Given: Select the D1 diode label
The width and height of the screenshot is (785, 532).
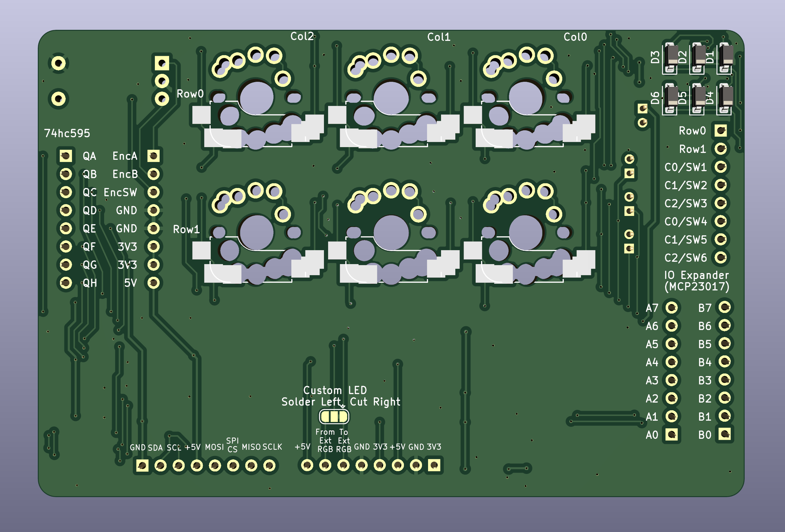Looking at the screenshot, I should tap(710, 57).
